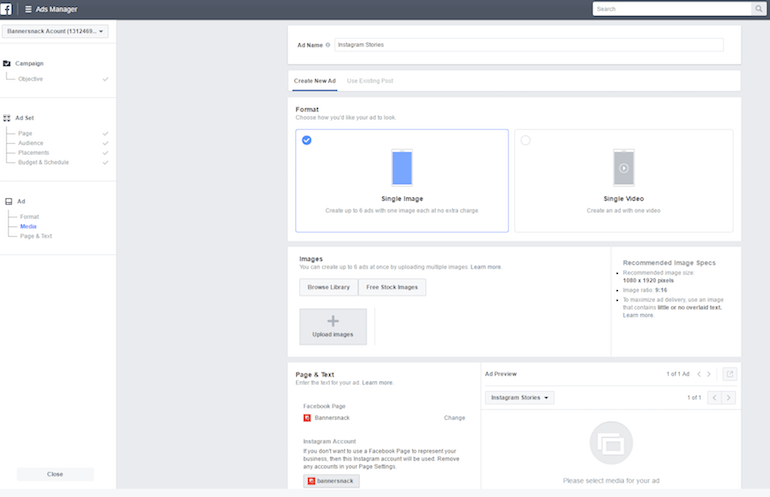Open Learn more link under Images
Screen dimensions: 770x497
coord(486,267)
